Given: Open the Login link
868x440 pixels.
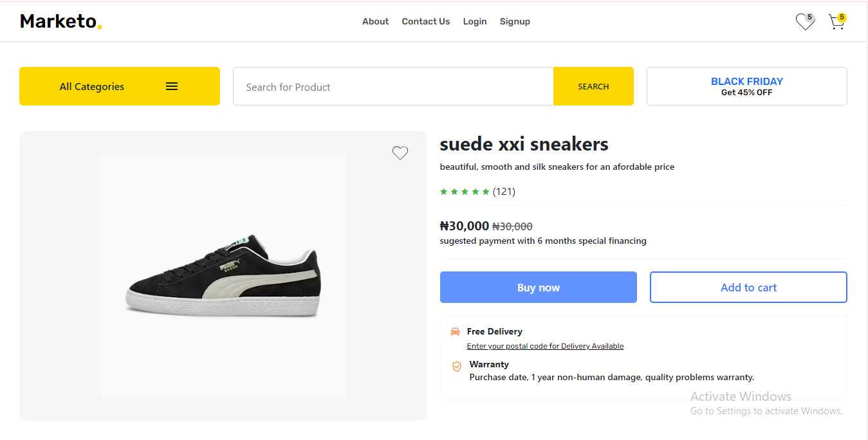Looking at the screenshot, I should (475, 21).
